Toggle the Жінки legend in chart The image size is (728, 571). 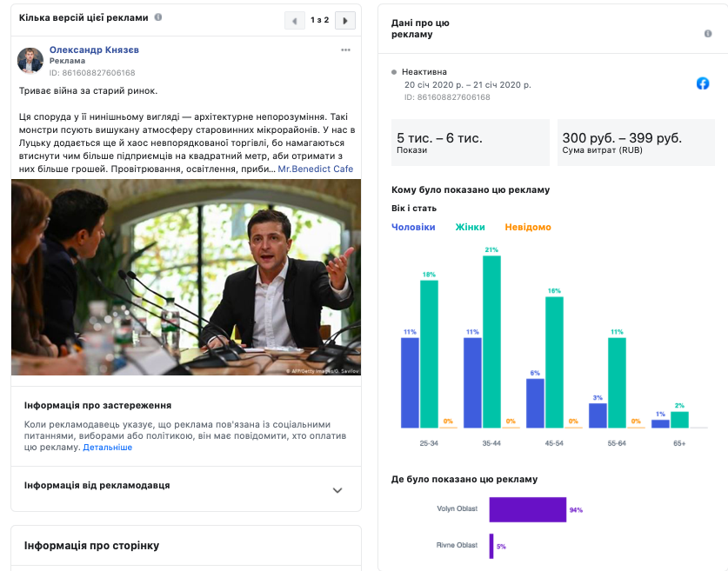pos(470,228)
